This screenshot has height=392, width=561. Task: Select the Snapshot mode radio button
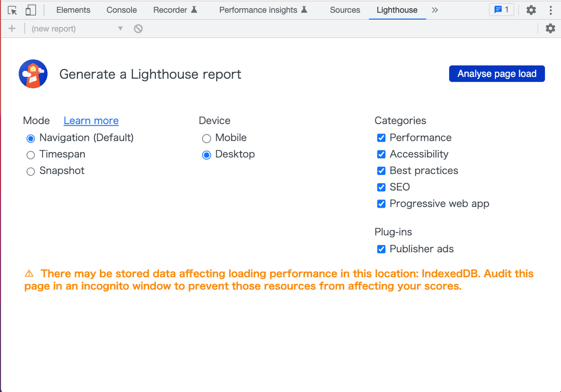point(31,171)
